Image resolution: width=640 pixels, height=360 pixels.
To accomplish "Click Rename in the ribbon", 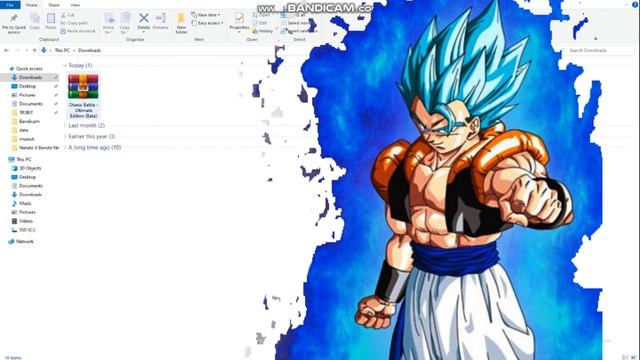I will coord(160,21).
